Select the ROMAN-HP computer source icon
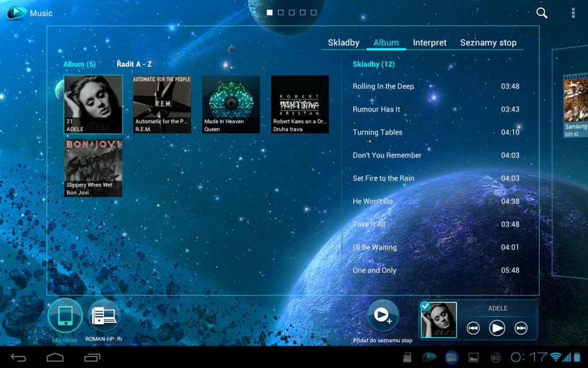Screen dimensions: 588x368 [x=105, y=316]
